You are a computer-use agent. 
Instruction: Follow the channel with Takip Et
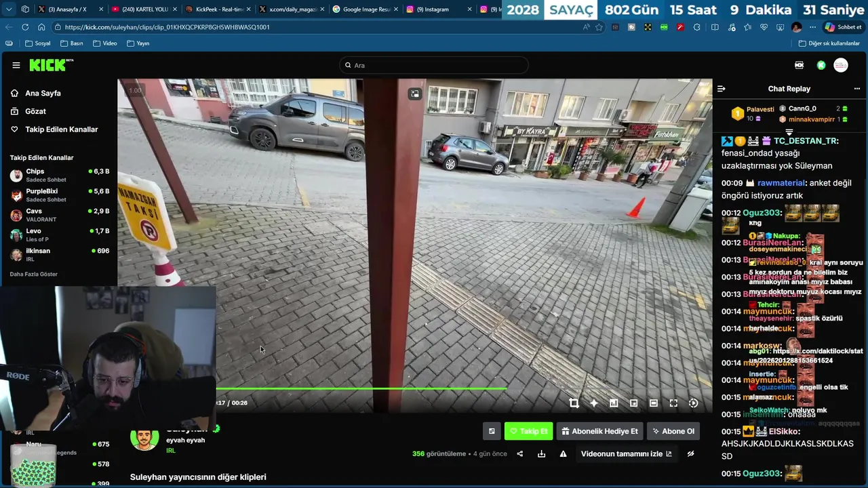pos(528,431)
